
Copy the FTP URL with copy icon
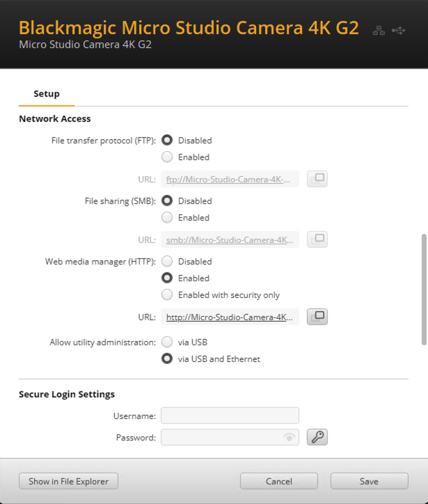pos(317,179)
